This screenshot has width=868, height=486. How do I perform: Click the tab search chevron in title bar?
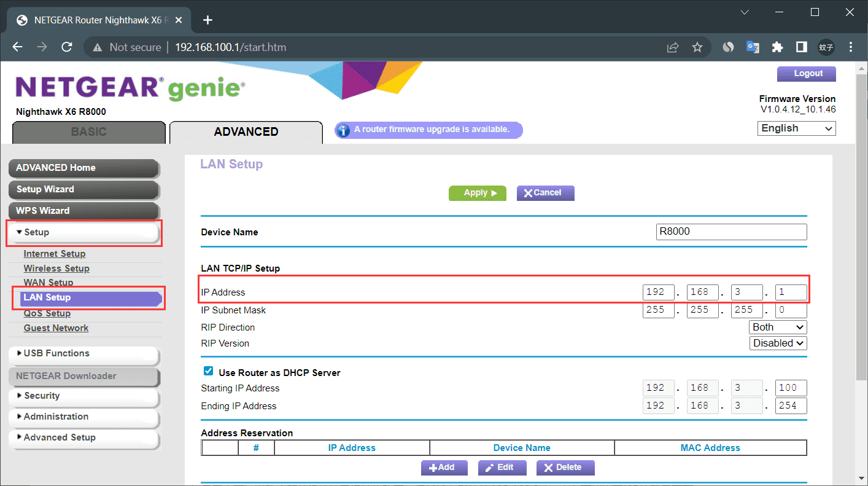[745, 12]
